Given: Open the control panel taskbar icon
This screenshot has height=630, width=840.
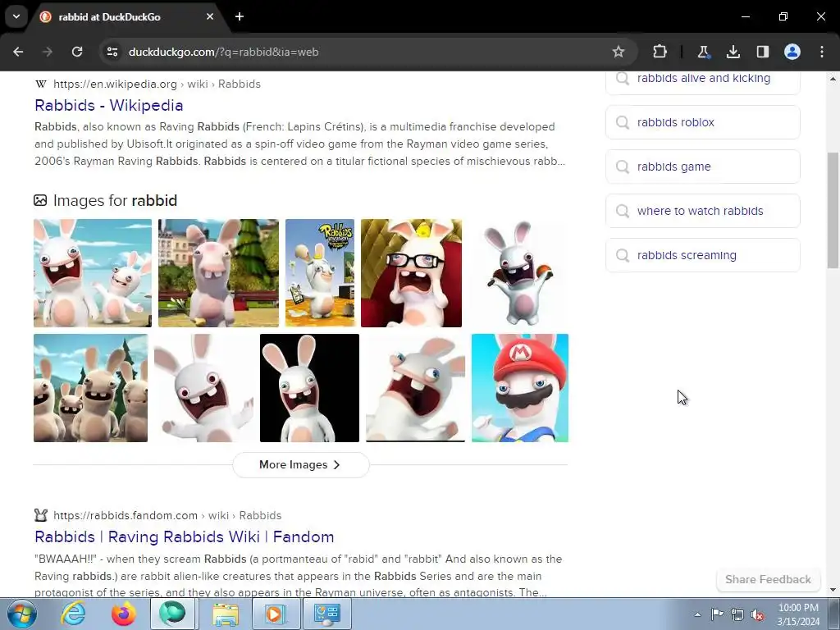Looking at the screenshot, I should [x=326, y=614].
